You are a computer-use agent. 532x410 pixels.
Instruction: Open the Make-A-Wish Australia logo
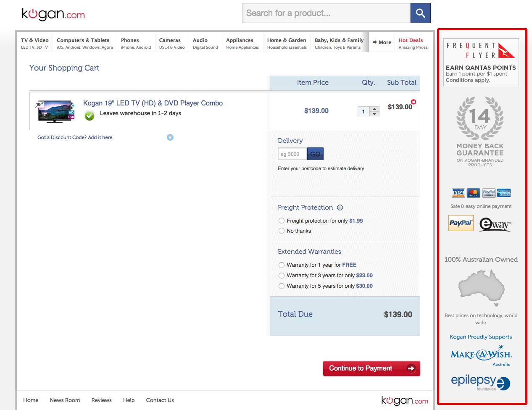click(x=481, y=355)
